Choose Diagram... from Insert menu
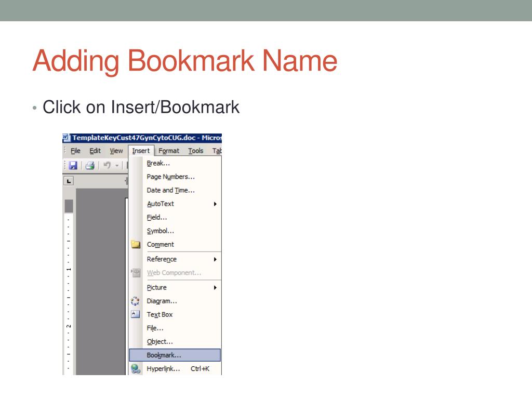This screenshot has height=399, width=532. point(175,301)
